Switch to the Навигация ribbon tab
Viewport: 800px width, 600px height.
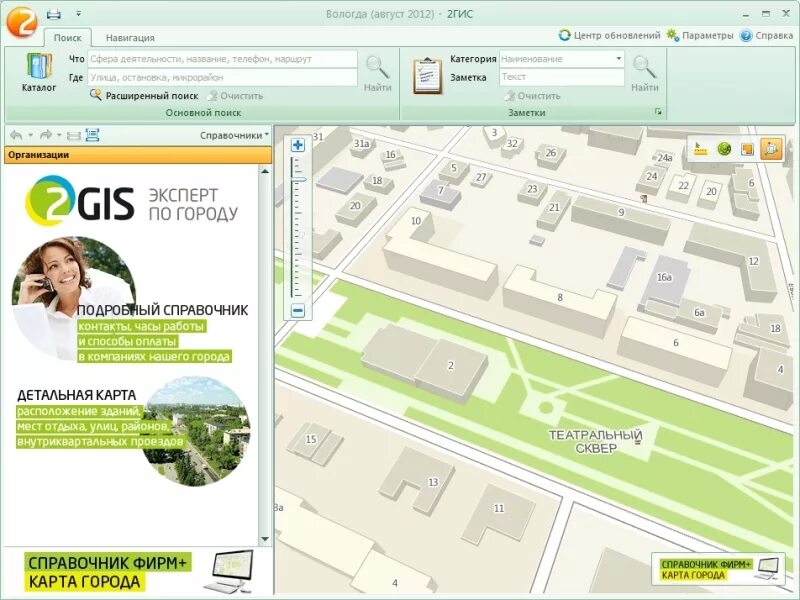tap(130, 38)
